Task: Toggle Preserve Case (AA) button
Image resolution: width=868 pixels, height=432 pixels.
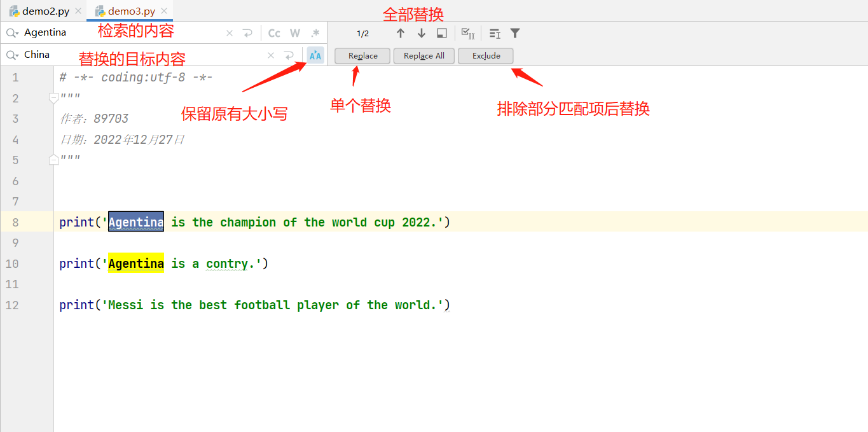Action: pyautogui.click(x=315, y=55)
